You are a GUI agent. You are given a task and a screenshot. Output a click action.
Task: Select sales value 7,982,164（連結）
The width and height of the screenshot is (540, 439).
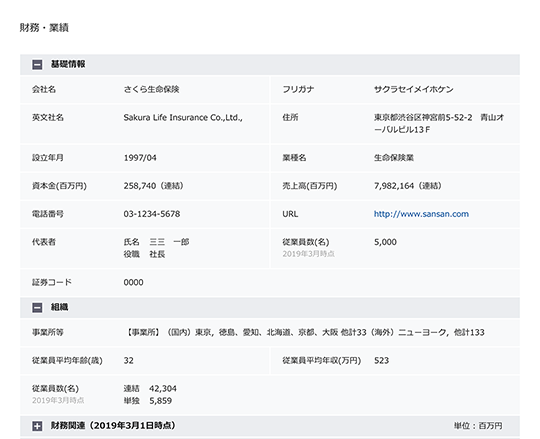[x=408, y=186]
